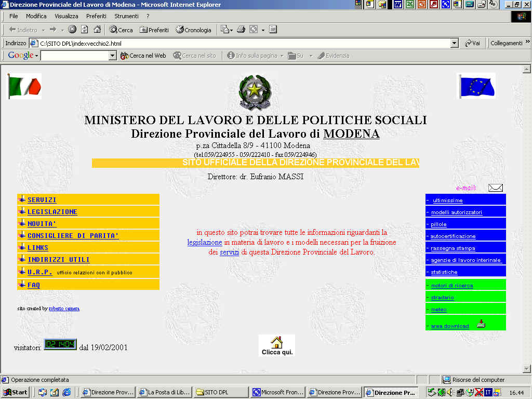
Task: Click the Refresh page icon
Action: coord(84,30)
